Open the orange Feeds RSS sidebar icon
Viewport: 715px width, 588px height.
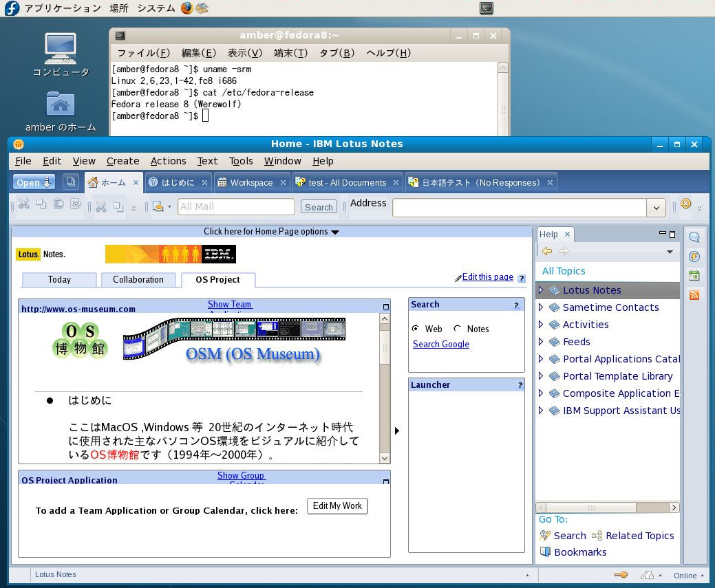[694, 295]
